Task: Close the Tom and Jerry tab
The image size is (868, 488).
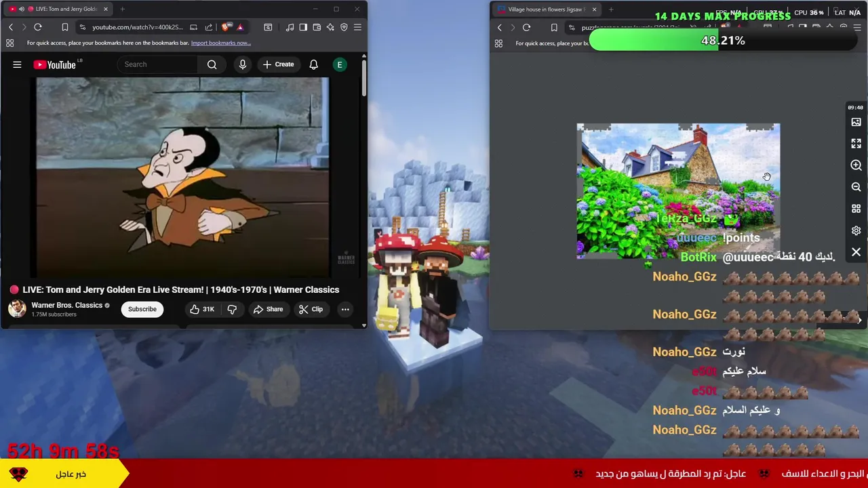Action: click(x=106, y=9)
